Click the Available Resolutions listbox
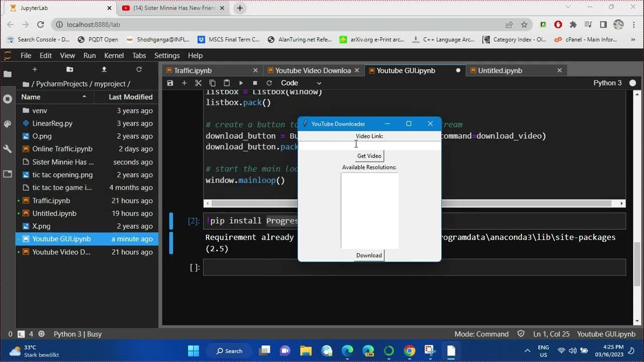This screenshot has width=644, height=362. pos(369,211)
